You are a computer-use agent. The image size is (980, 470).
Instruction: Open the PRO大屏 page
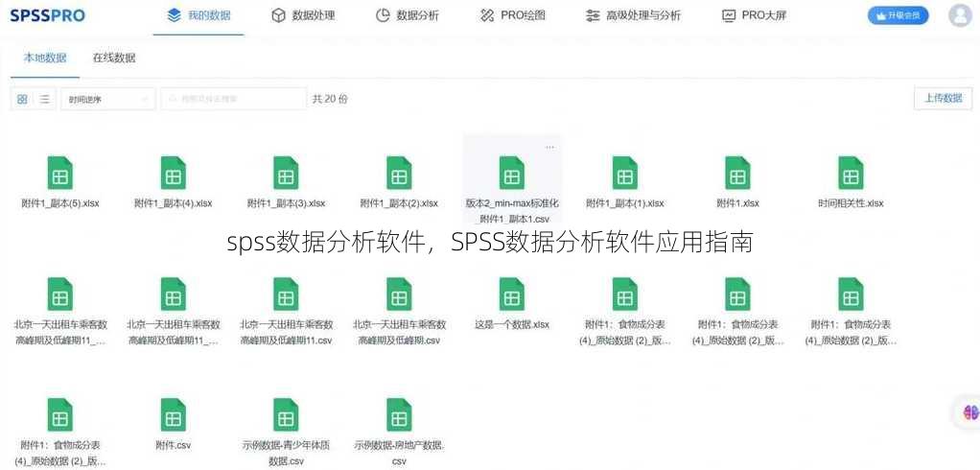(x=754, y=15)
